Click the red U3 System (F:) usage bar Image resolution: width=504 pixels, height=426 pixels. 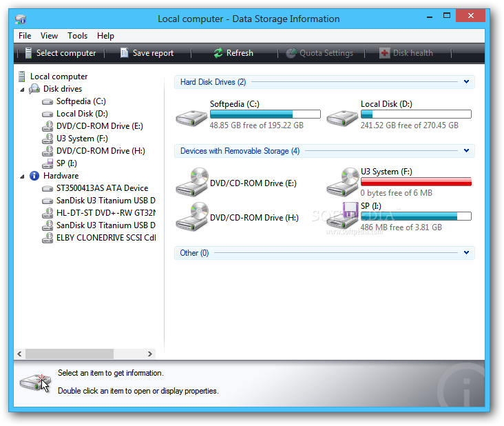tap(416, 182)
